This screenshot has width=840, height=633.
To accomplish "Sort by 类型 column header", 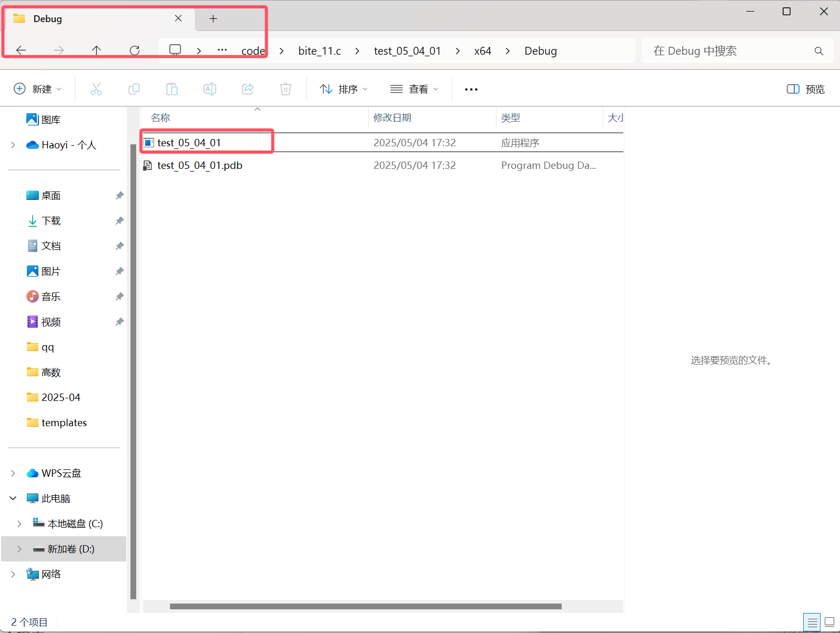I will [549, 118].
